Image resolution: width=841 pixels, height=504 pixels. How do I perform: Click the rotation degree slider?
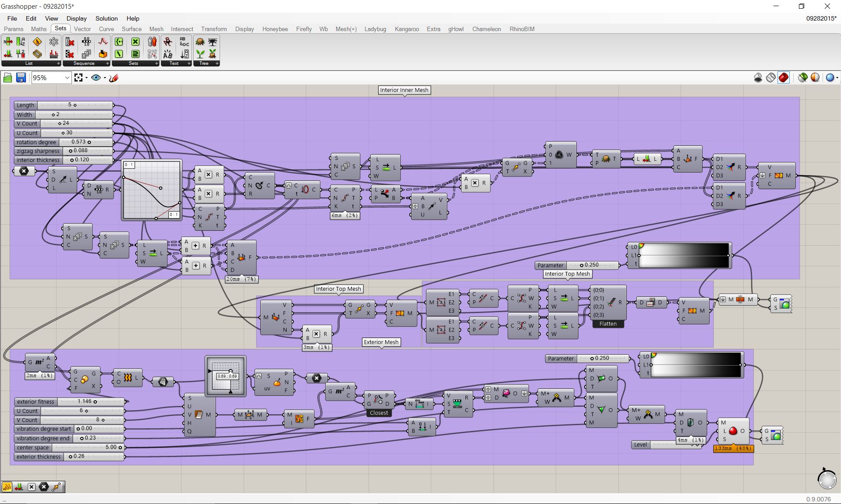89,142
